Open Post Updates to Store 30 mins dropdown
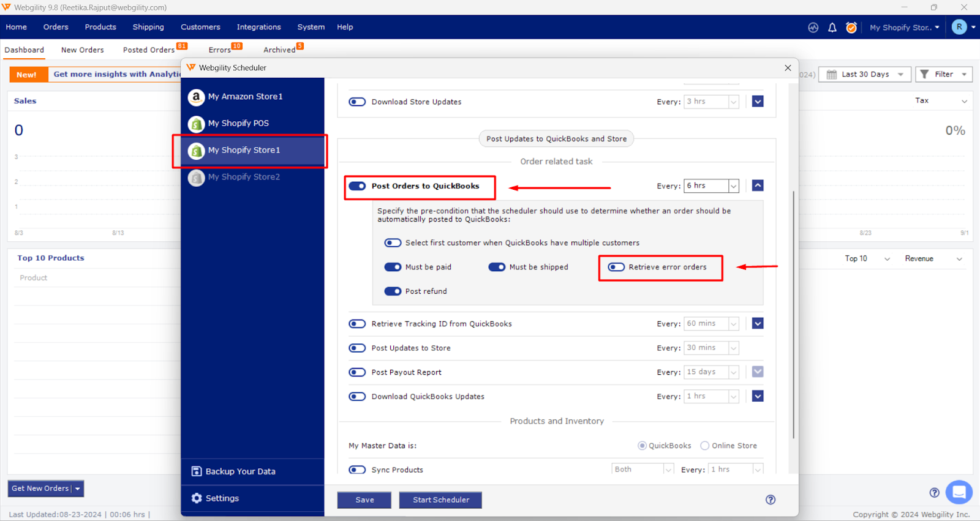The height and width of the screenshot is (521, 980). click(x=711, y=348)
